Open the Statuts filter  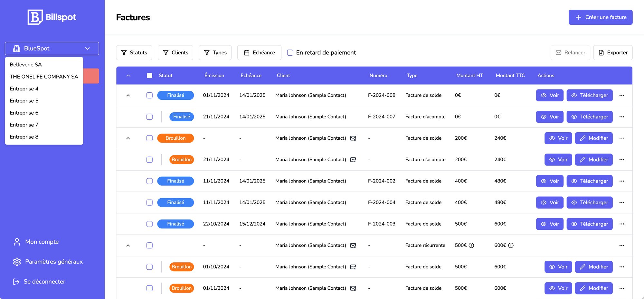point(134,52)
